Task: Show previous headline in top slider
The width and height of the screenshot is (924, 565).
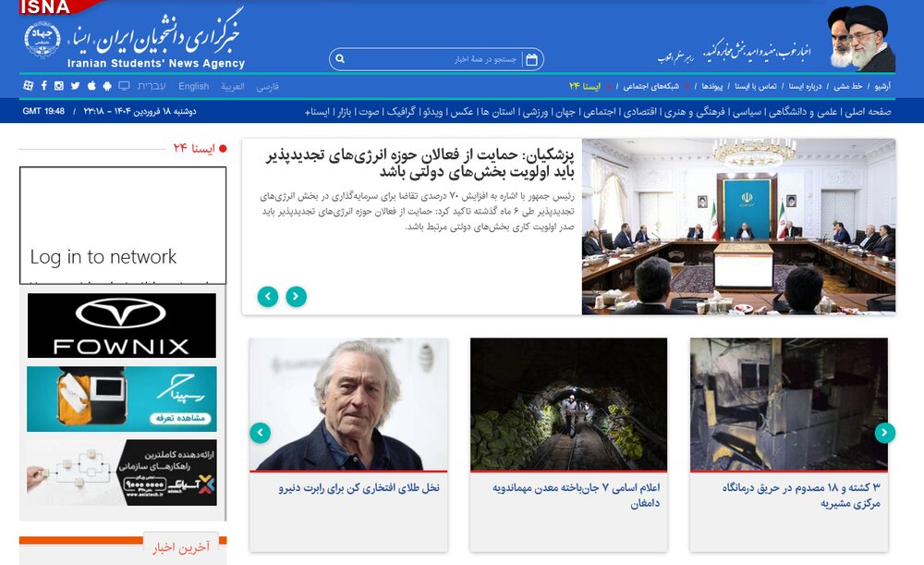Action: tap(268, 296)
